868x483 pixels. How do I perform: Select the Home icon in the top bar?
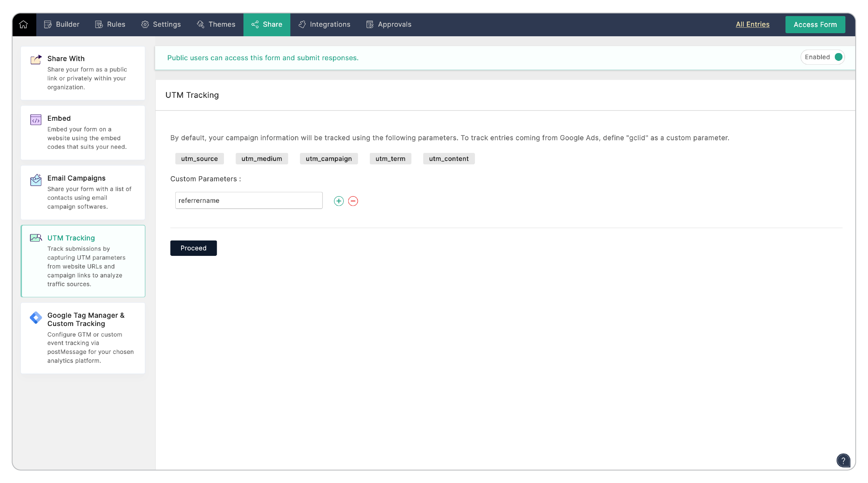(x=24, y=24)
